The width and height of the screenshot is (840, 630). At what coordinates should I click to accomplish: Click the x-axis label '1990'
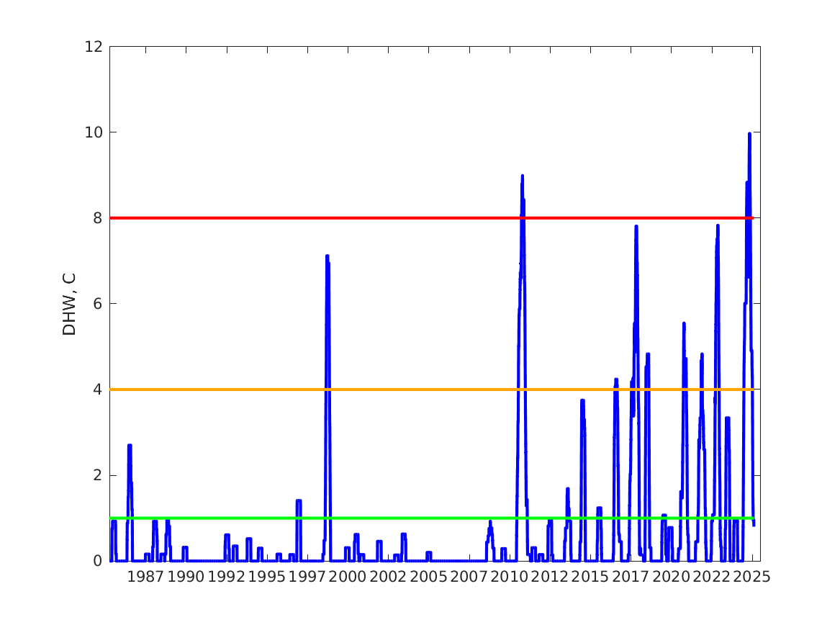(x=186, y=577)
